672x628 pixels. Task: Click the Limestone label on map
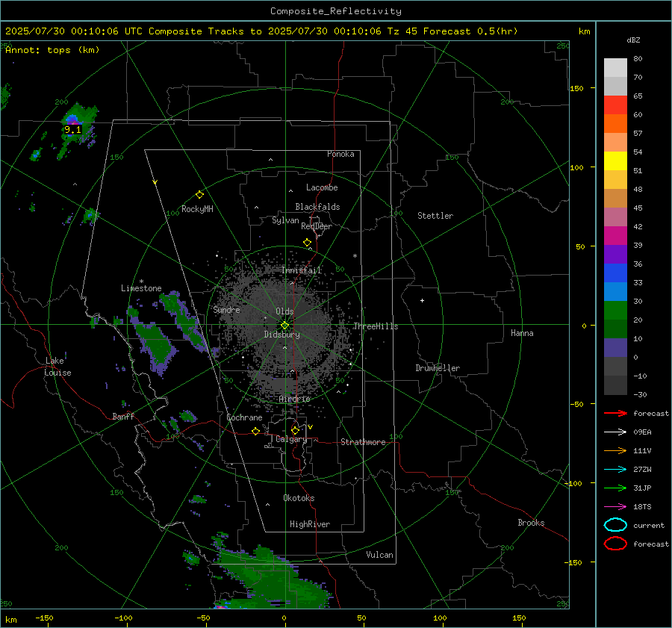[141, 288]
